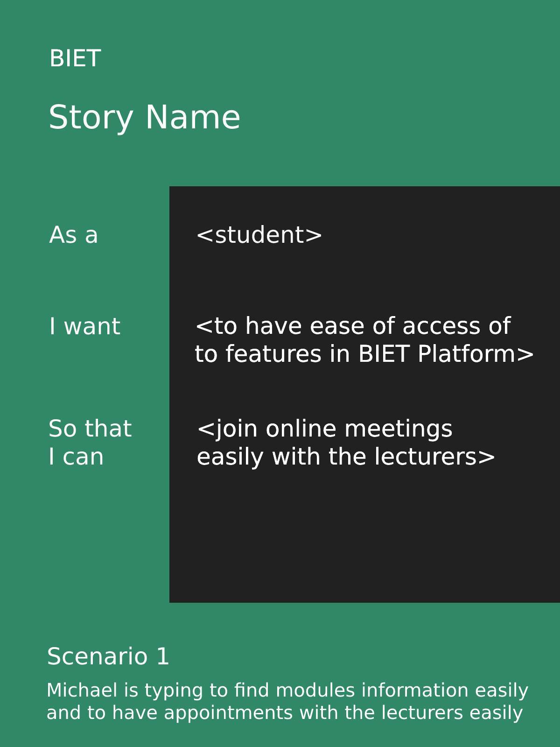
Task: Click the "I want" label
Action: point(85,326)
